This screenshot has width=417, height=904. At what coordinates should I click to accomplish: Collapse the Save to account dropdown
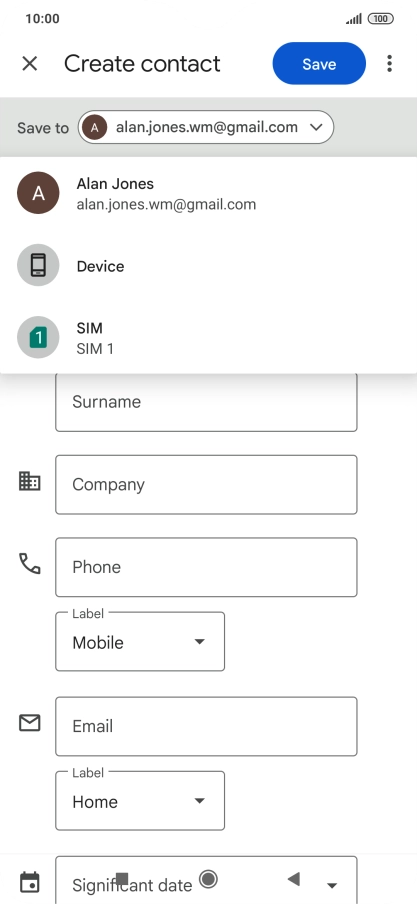(x=206, y=127)
